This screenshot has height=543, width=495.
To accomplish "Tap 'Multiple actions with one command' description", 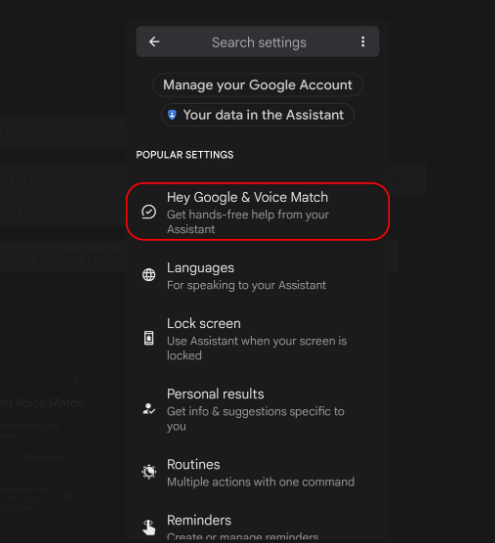I will coord(261,482).
